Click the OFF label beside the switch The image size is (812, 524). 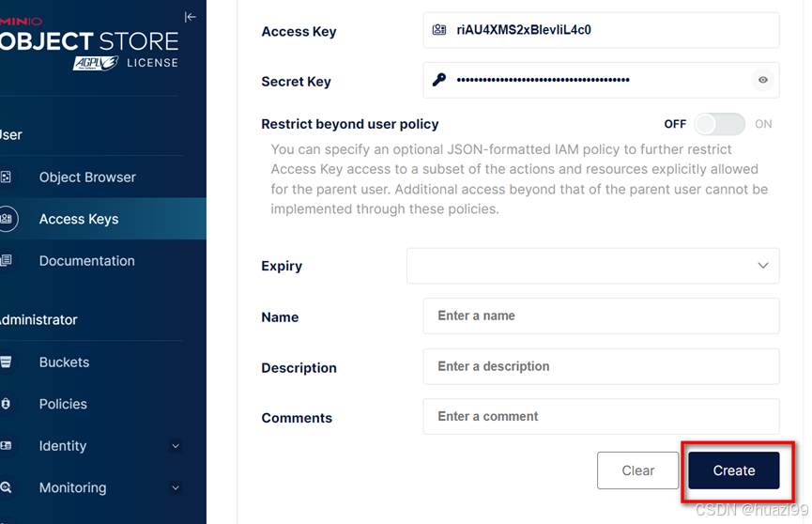pos(675,124)
